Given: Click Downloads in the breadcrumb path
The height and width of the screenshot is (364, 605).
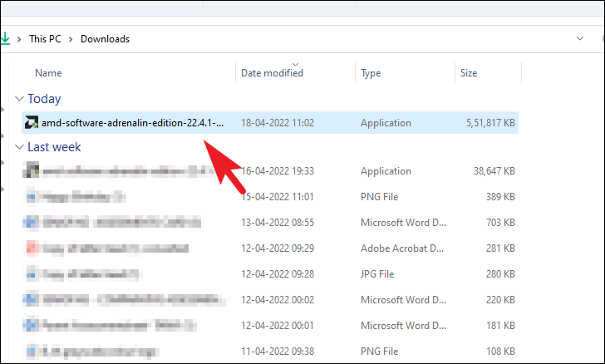Looking at the screenshot, I should coord(105,39).
